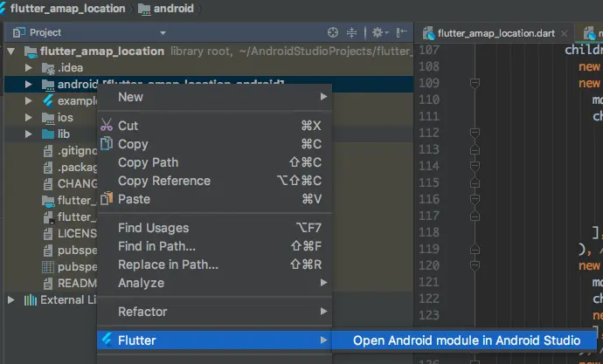
Task: Choose Paste from the context menu
Action: (214, 199)
